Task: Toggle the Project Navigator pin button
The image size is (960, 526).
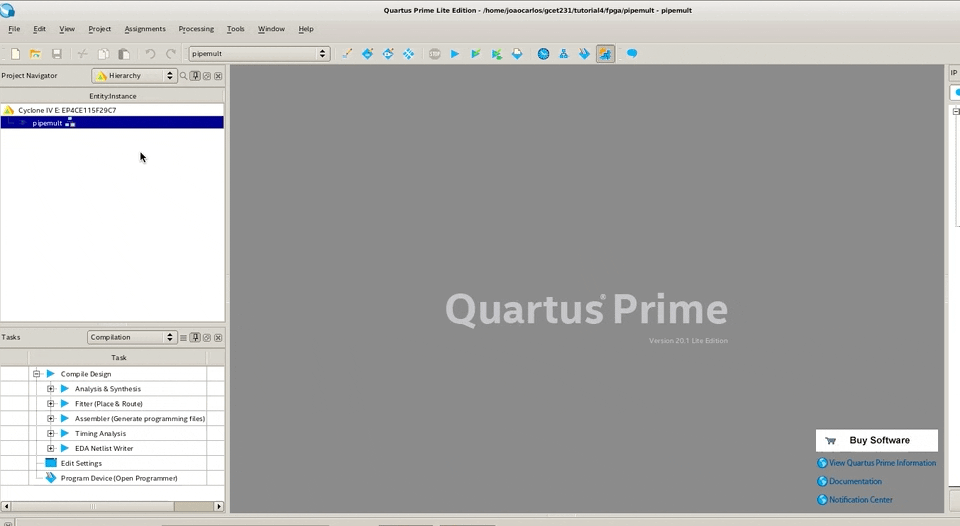Action: tap(195, 76)
